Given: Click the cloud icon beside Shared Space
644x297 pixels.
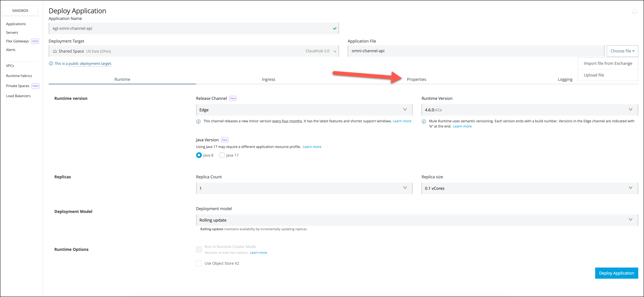Looking at the screenshot, I should [55, 51].
